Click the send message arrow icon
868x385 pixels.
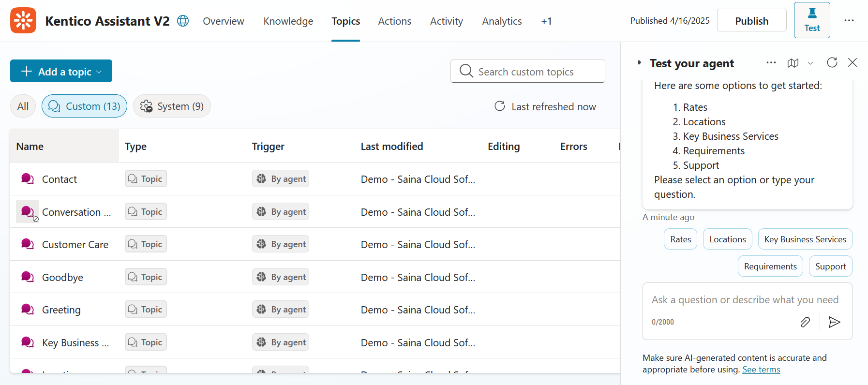click(x=834, y=322)
